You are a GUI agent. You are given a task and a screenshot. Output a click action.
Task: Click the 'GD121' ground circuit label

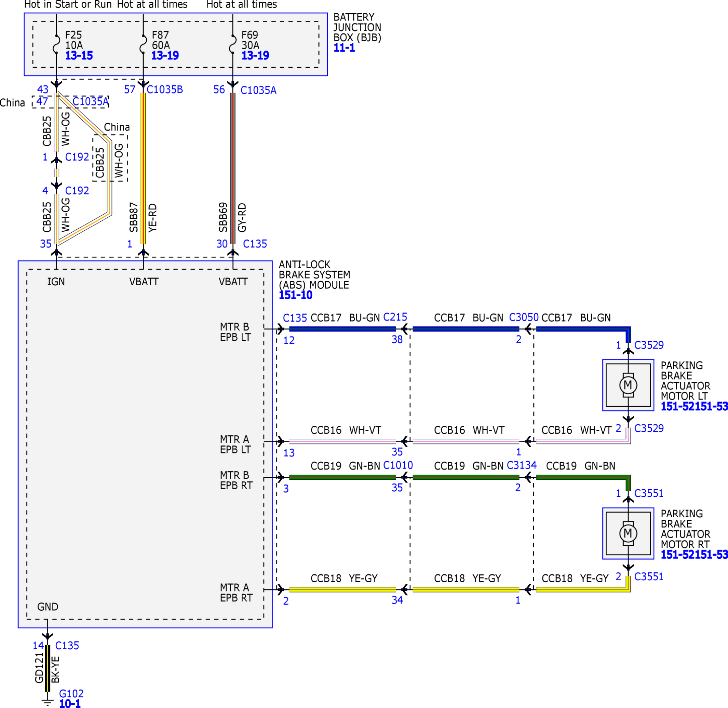[x=39, y=668]
